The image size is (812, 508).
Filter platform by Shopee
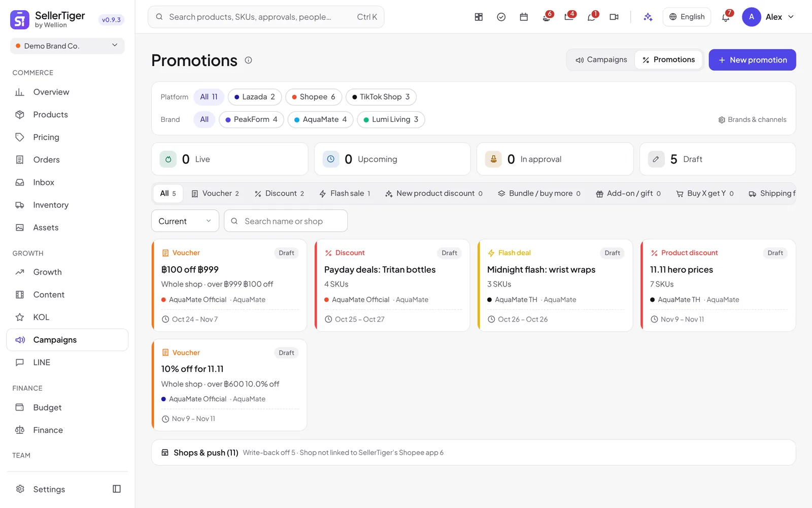(313, 97)
